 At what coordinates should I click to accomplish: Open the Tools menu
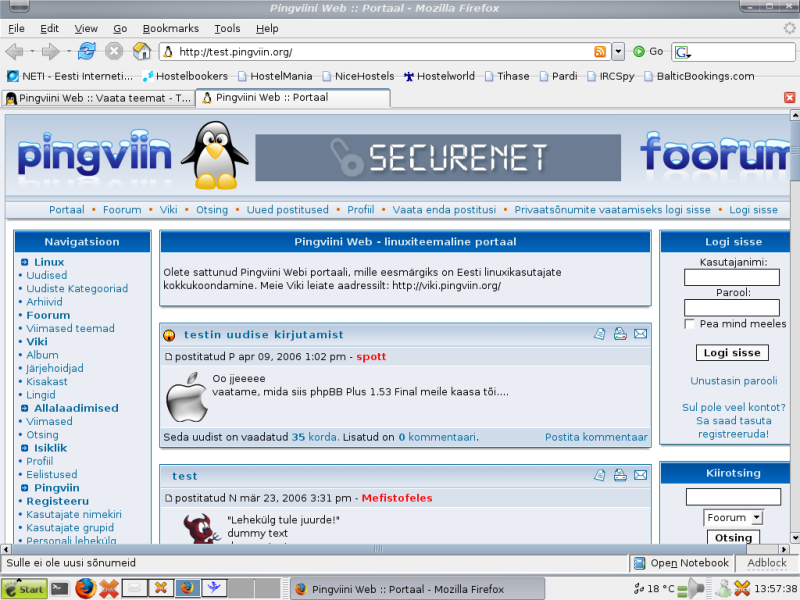pyautogui.click(x=227, y=29)
